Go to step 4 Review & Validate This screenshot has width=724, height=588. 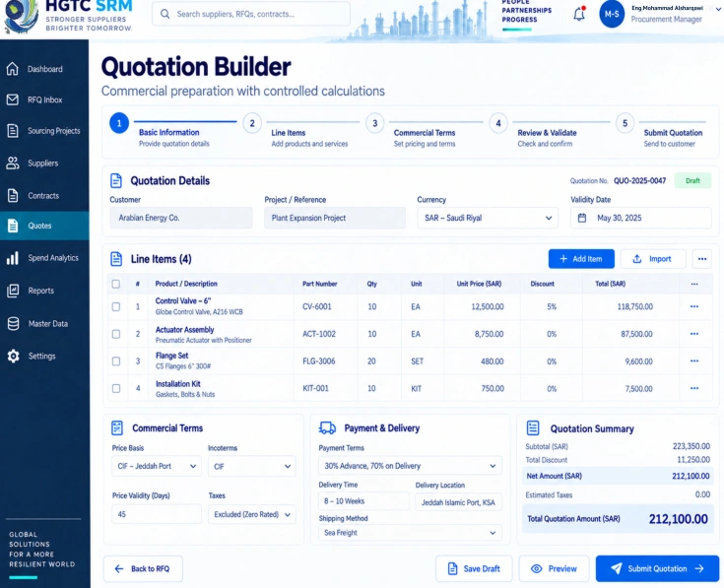tap(498, 123)
